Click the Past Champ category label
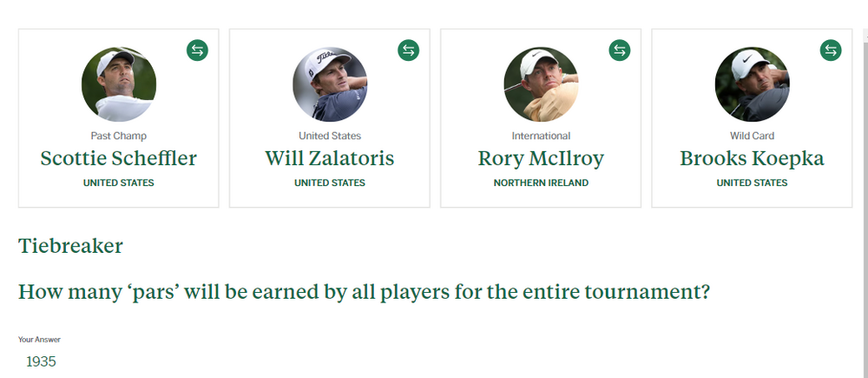 [x=119, y=136]
